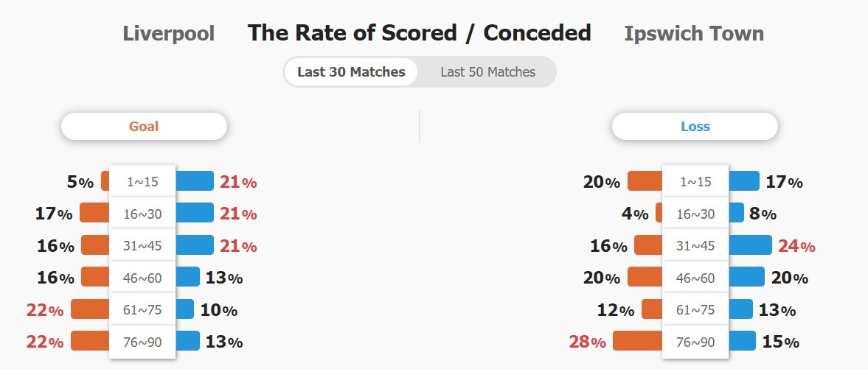Select the 16~30 interval in Goal chart
Screen dimensions: 868x369
(x=142, y=213)
